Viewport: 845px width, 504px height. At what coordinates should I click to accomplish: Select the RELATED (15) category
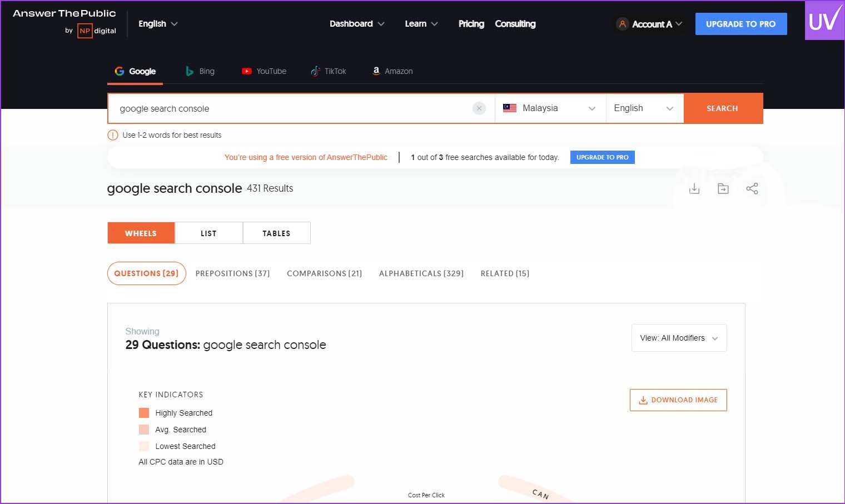point(505,273)
